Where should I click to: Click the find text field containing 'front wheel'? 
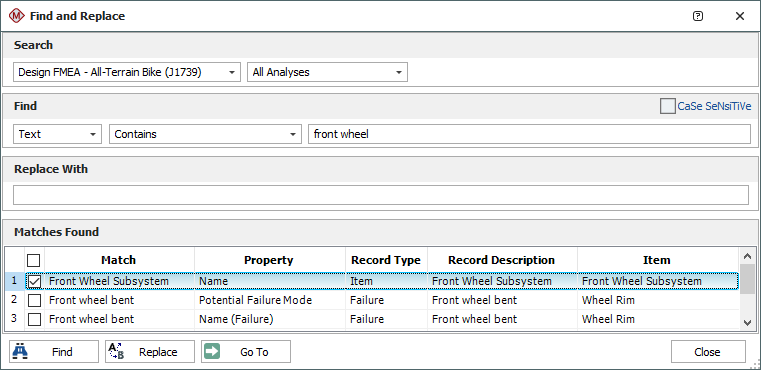pos(529,134)
